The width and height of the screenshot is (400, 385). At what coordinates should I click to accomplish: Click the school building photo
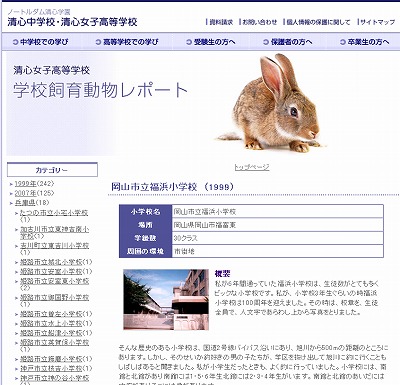click(x=166, y=300)
